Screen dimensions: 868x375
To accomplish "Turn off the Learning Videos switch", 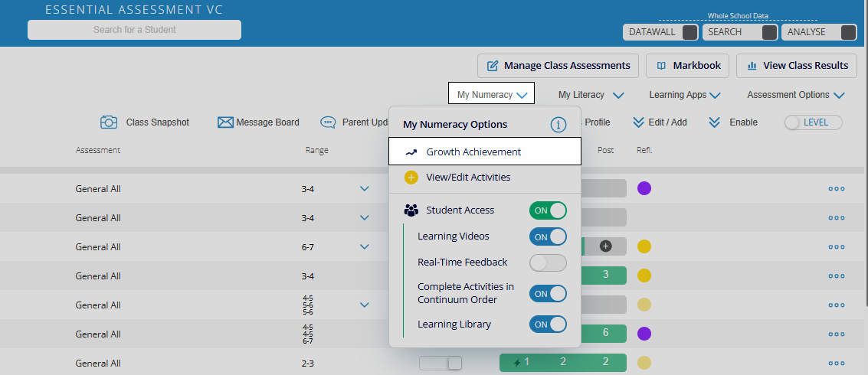I will (x=548, y=236).
